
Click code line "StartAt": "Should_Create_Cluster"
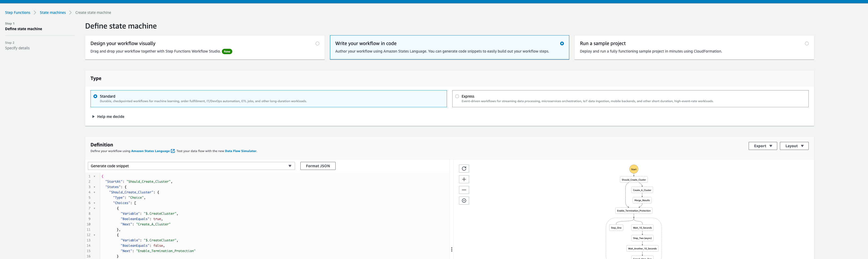click(139, 182)
